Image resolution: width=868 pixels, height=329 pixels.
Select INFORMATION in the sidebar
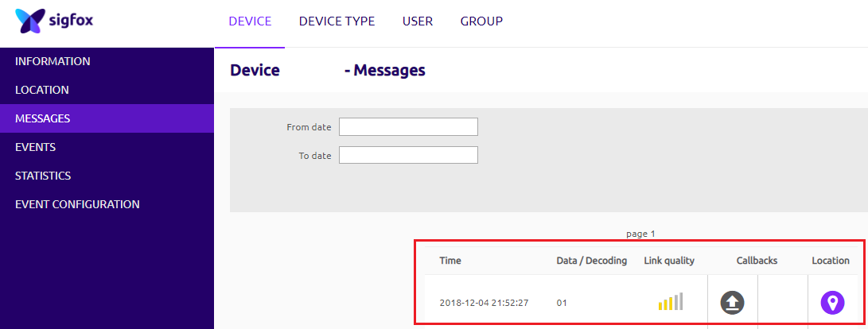pos(107,61)
